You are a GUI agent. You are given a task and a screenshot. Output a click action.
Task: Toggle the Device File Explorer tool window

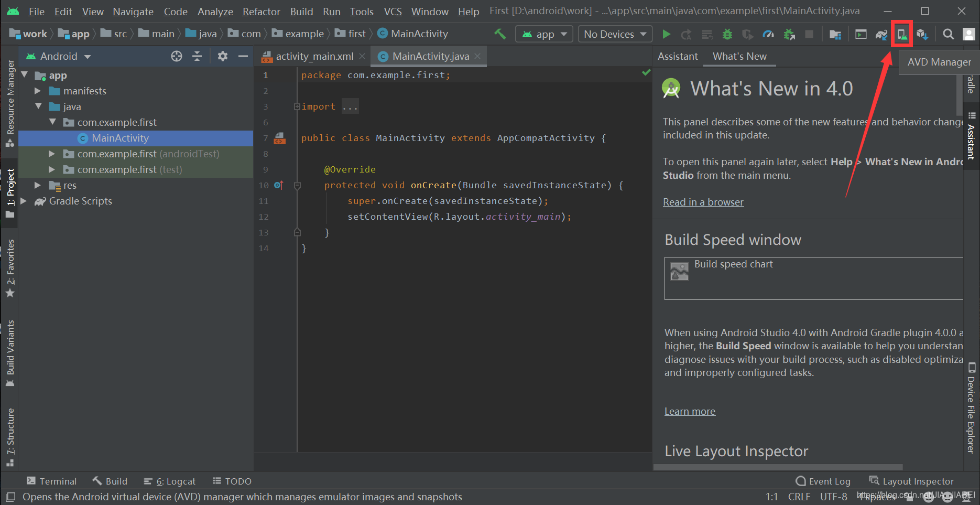(971, 407)
